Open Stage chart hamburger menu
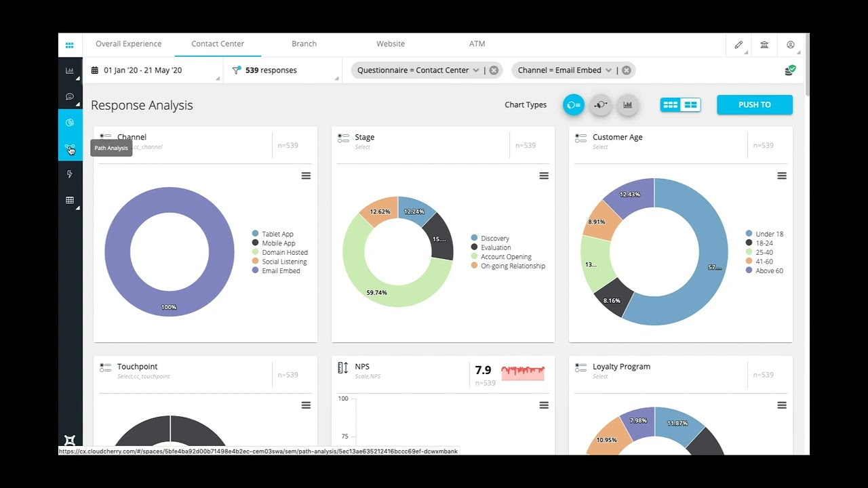 point(544,176)
